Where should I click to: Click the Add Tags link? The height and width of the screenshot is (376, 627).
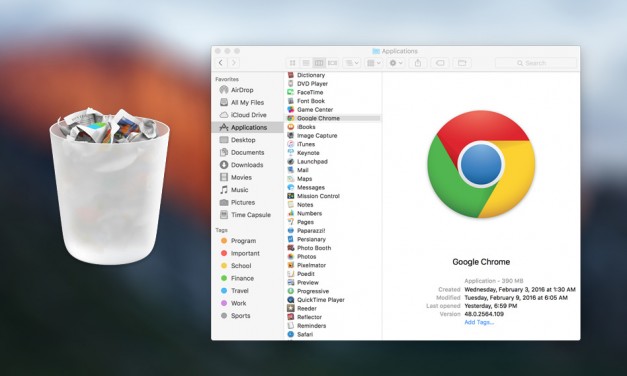coord(479,322)
